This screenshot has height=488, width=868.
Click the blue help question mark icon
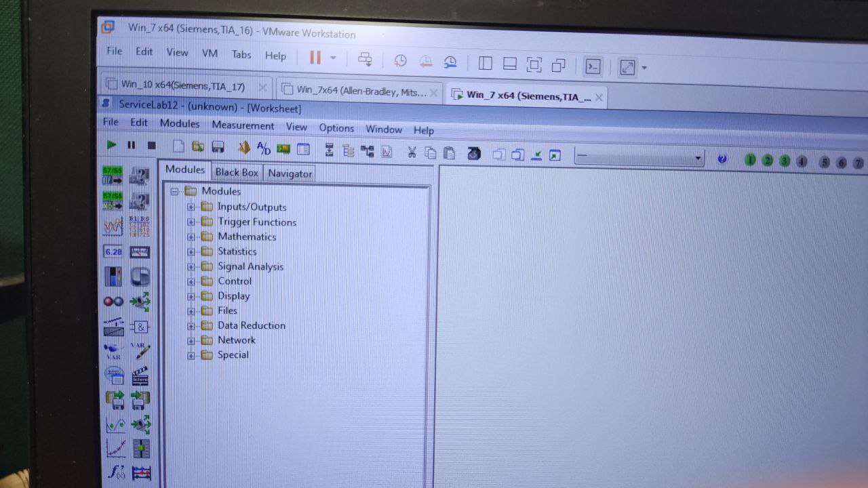(722, 159)
